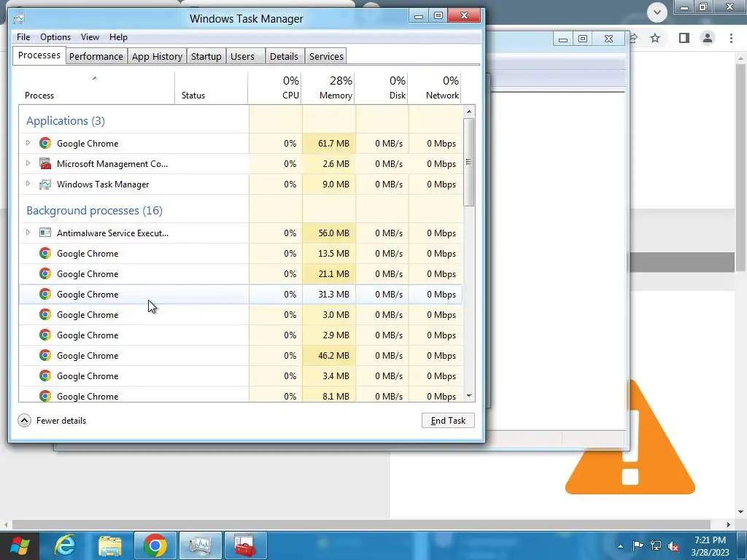Open the View menu
Screen dimensions: 747x560
[x=90, y=37]
